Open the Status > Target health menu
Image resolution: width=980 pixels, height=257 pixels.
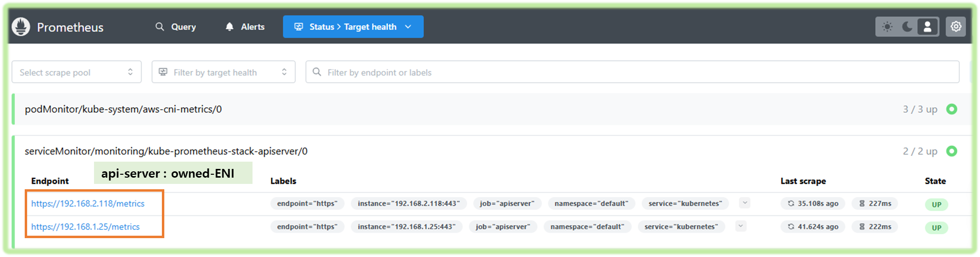(353, 27)
